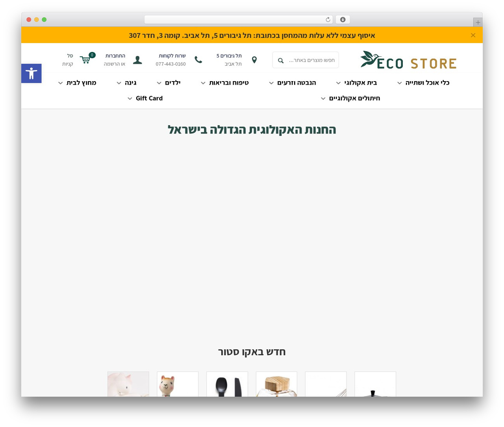
Task: Expand the הנבטה וזרעים menu chevron
Action: click(271, 83)
